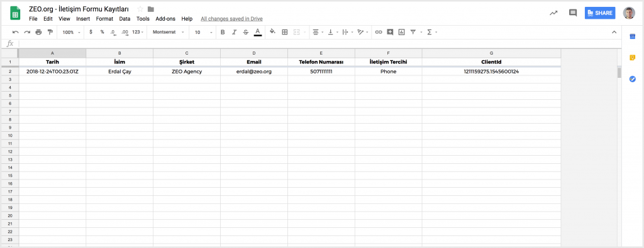Viewport: 644px width, 248px height.
Task: Open the font size 10 dropdown
Action: 204,32
